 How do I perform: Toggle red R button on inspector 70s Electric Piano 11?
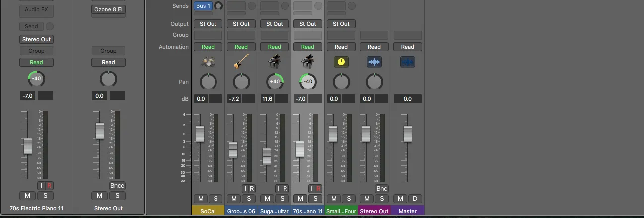[49, 186]
